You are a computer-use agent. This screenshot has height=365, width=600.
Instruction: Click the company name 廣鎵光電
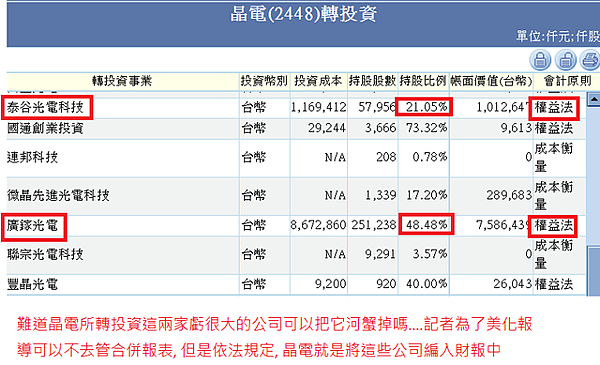pos(33,225)
